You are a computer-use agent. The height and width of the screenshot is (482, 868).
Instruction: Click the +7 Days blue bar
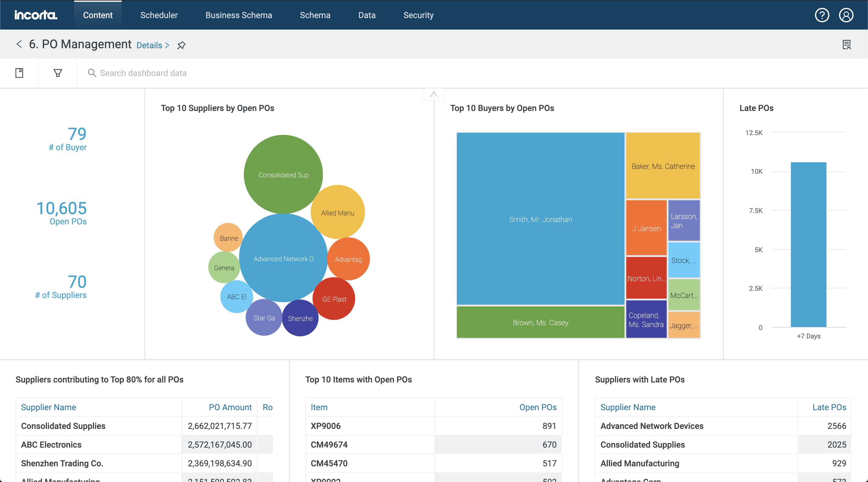(x=808, y=245)
